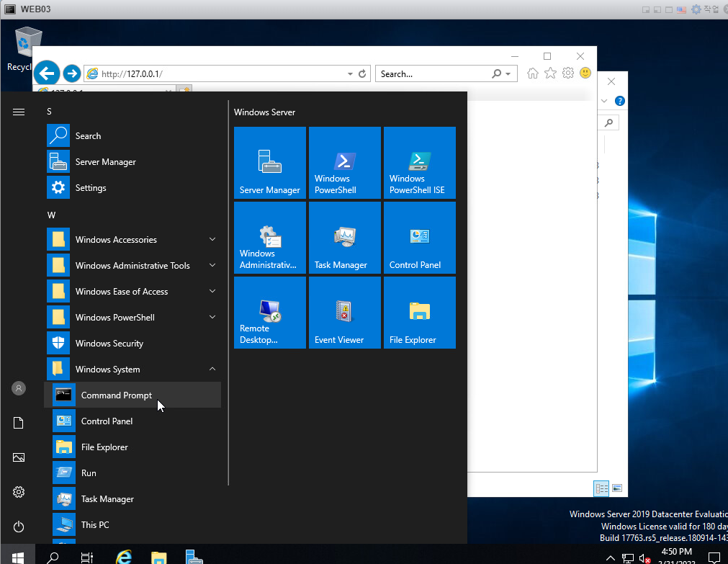Click the smiley feedback icon in Internet Explorer
728x564 pixels.
585,73
